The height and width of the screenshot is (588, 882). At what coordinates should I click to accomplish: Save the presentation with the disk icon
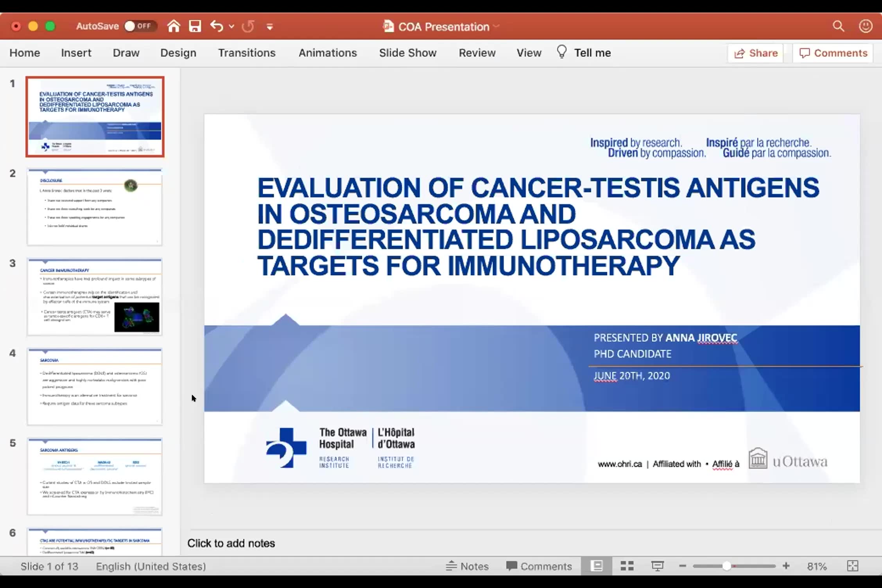(x=195, y=26)
